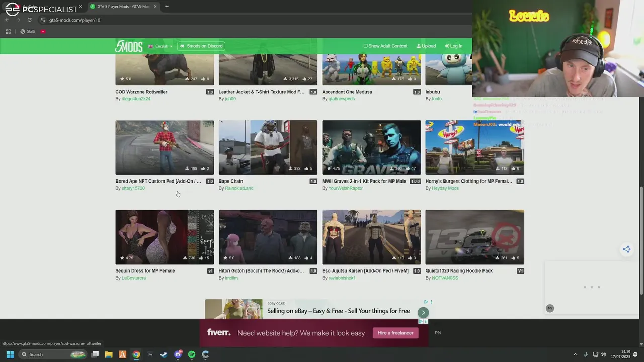Screen dimensions: 644x362
Task: Go back with browser back arrow
Action: coord(7,20)
